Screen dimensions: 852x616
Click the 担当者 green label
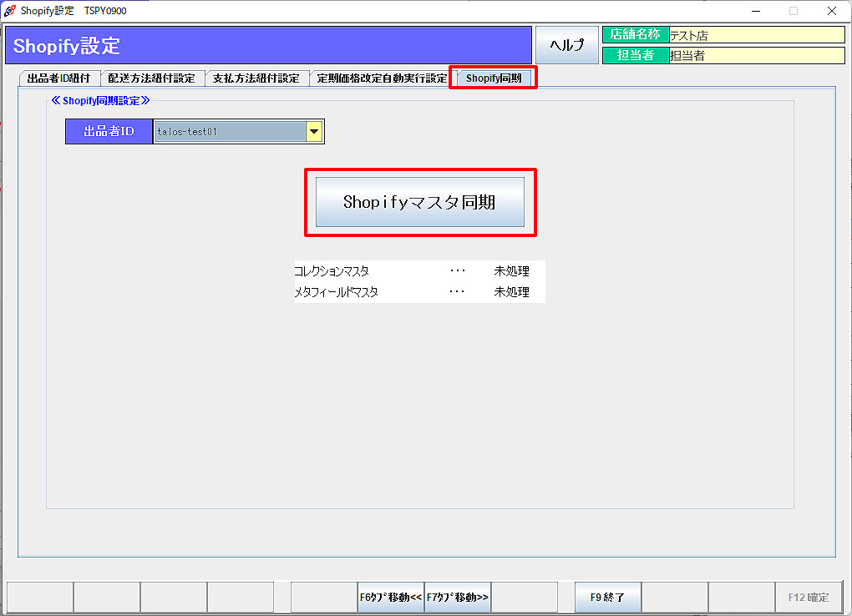coord(635,55)
